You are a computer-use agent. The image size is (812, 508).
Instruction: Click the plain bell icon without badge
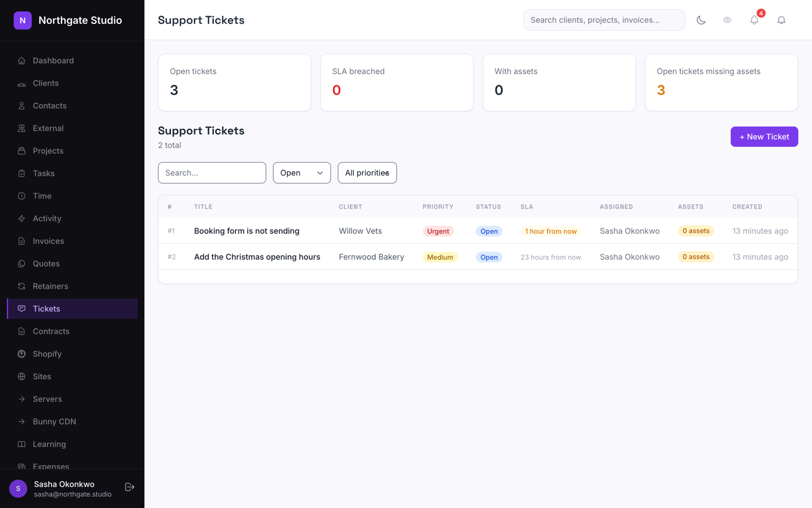tap(781, 20)
